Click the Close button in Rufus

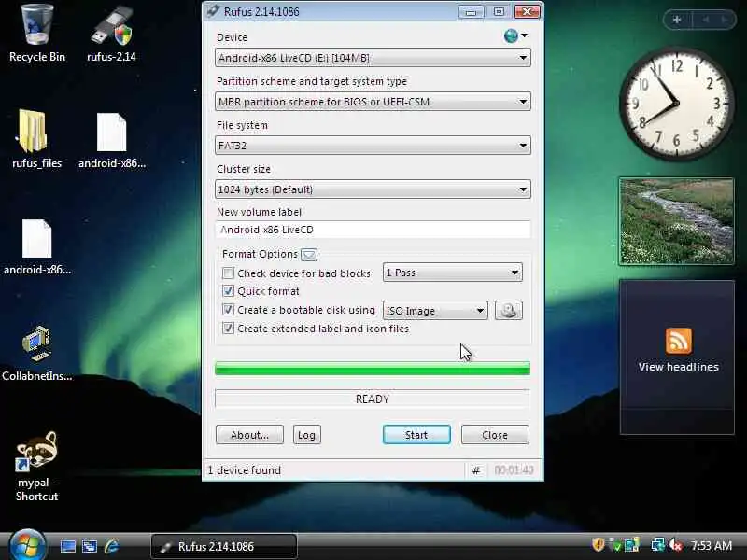(495, 435)
